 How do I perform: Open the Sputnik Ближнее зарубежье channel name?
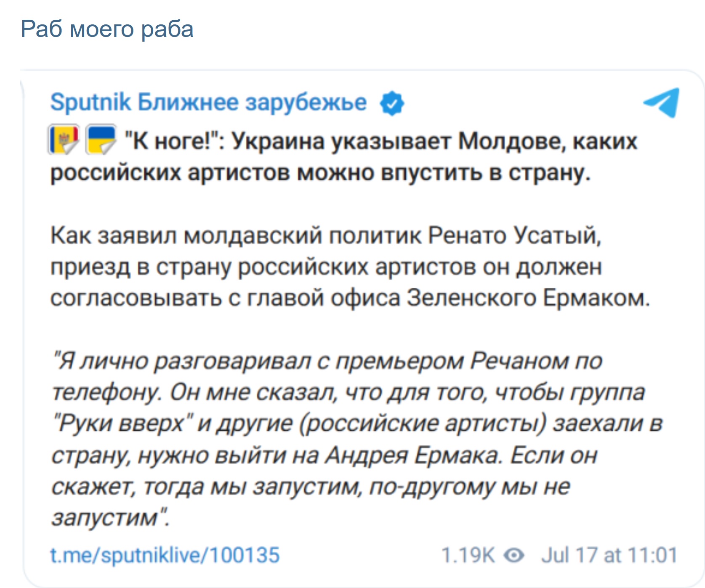(x=208, y=102)
